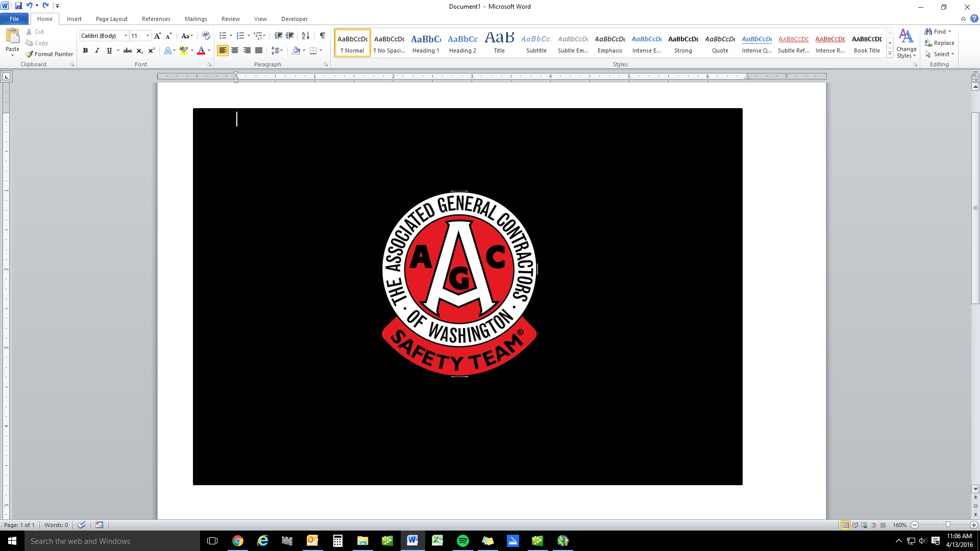Click the Undo icon

point(29,6)
